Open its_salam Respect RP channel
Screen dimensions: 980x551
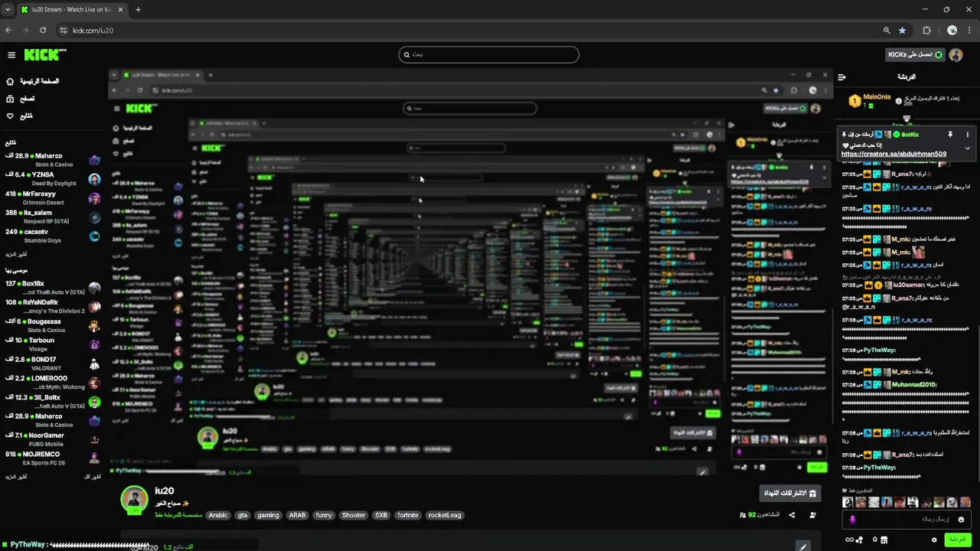point(52,217)
